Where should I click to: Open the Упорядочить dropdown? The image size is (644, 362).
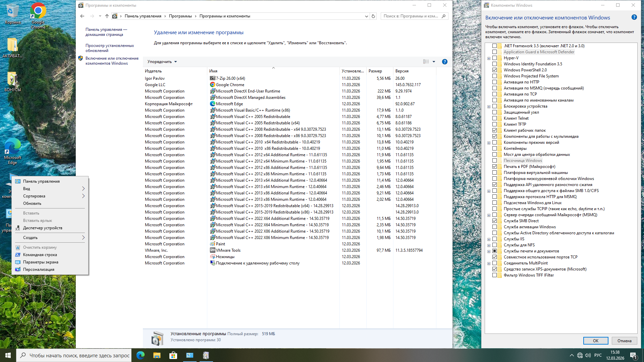click(162, 62)
